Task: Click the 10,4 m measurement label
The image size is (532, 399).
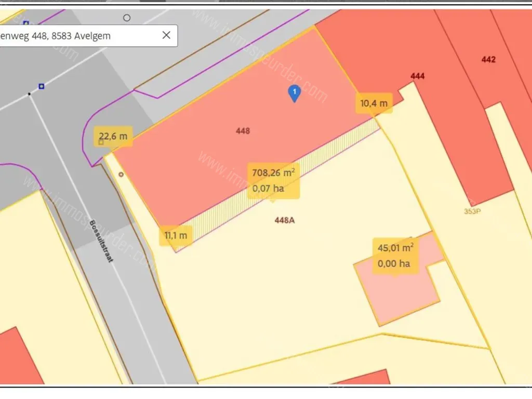Action: 374,103
